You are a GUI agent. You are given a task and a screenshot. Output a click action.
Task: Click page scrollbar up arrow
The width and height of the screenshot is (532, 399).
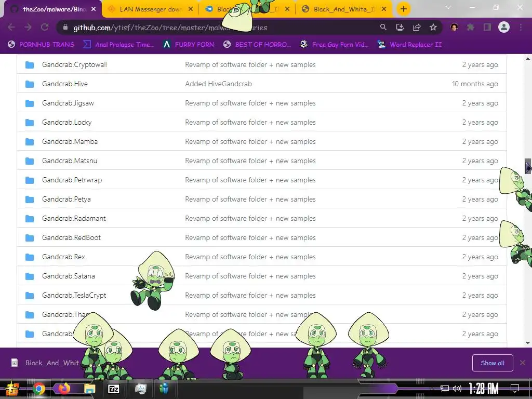click(x=528, y=59)
